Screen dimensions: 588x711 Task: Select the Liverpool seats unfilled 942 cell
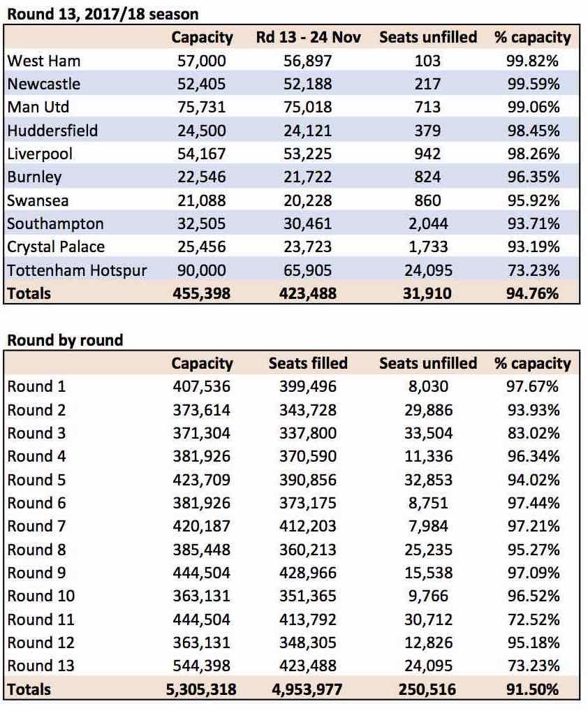(x=427, y=154)
